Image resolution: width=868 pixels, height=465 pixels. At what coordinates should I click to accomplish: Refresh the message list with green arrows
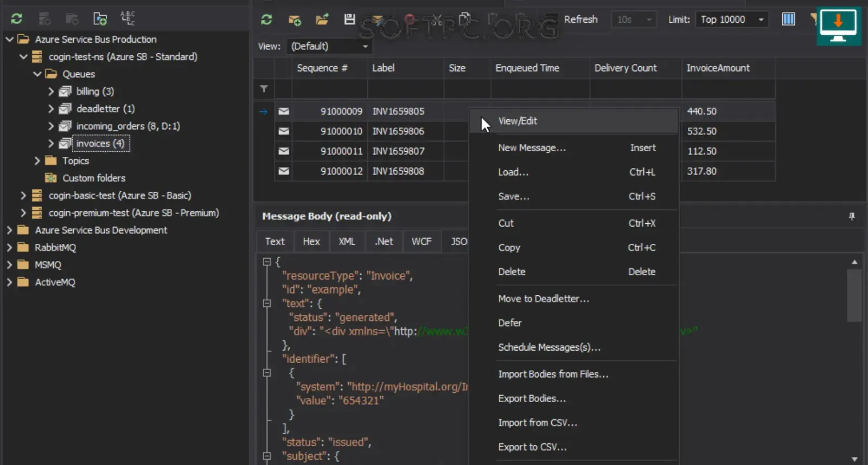tap(266, 20)
